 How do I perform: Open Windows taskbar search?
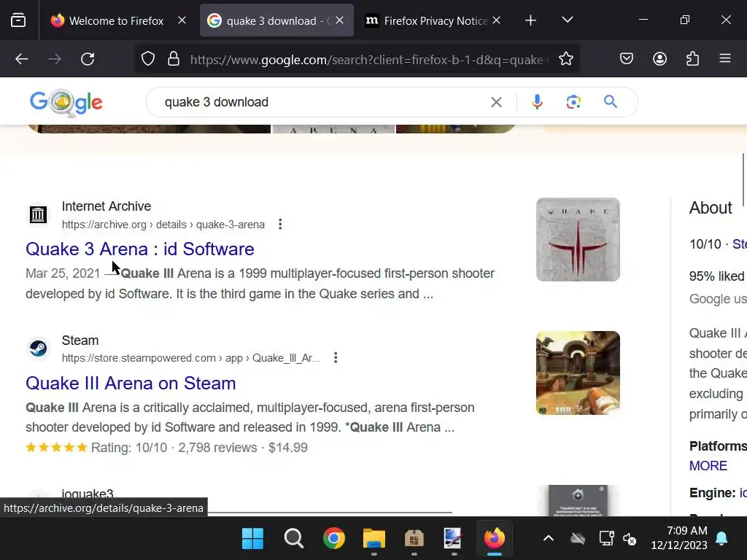click(293, 539)
